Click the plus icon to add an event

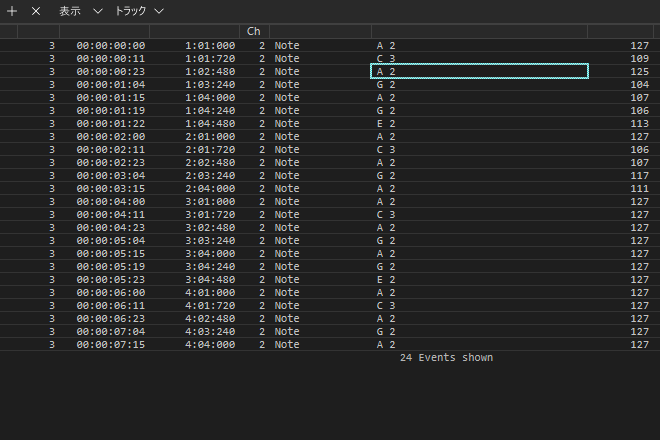[12, 10]
